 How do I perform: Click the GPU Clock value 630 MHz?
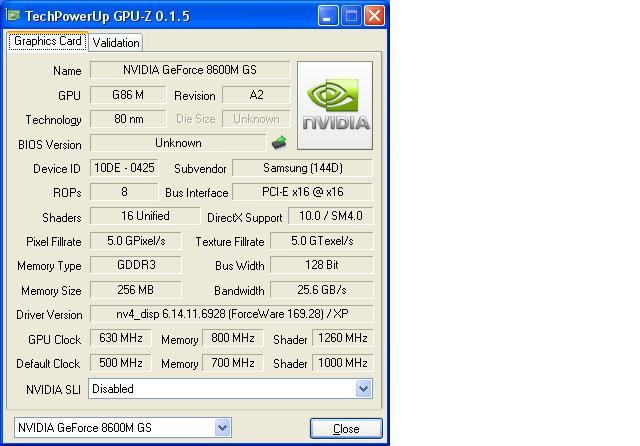(x=120, y=338)
